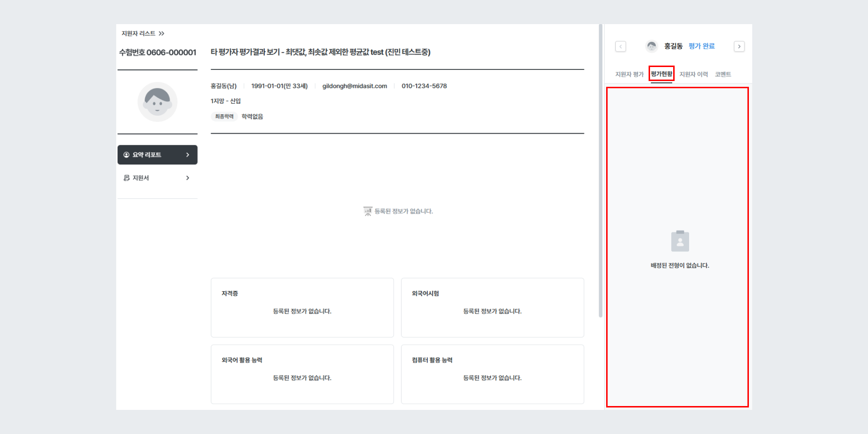Select the 지원서 document icon in the sidebar
Image resolution: width=868 pixels, height=434 pixels.
127,177
